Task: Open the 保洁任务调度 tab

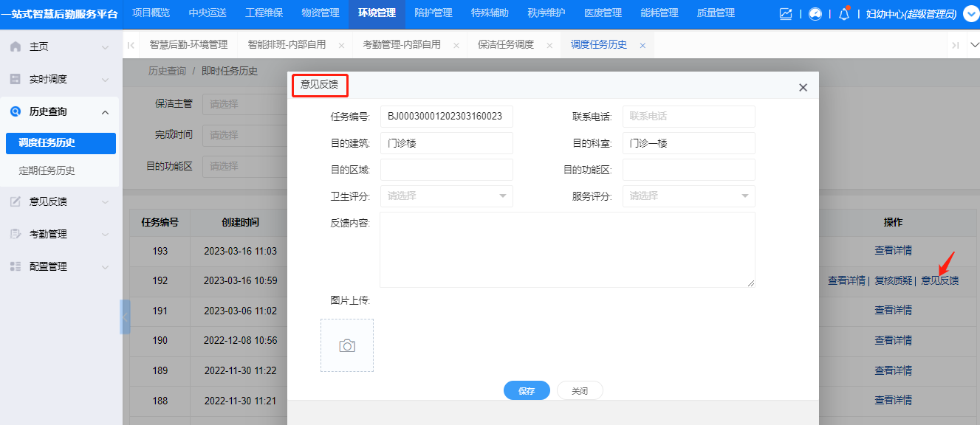Action: [x=506, y=45]
